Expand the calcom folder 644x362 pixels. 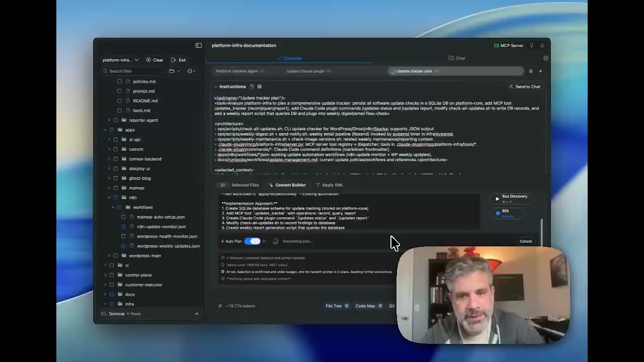[x=109, y=149]
